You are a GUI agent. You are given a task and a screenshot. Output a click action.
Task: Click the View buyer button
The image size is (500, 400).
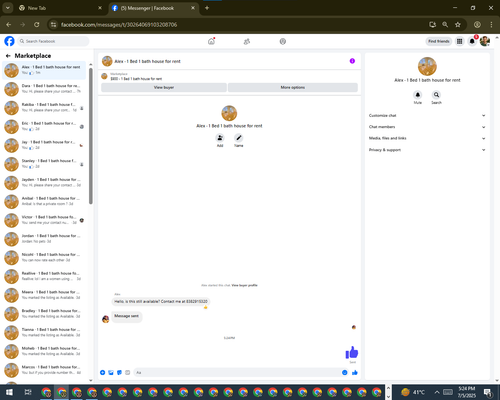tap(164, 87)
